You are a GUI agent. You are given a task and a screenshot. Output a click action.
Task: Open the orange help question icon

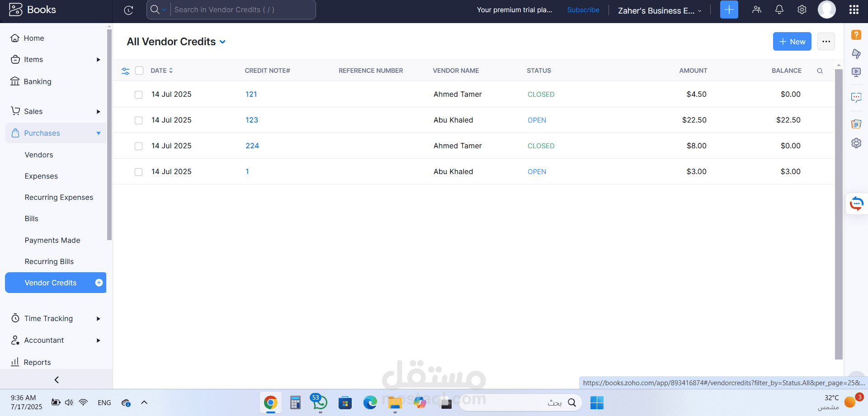tap(856, 35)
